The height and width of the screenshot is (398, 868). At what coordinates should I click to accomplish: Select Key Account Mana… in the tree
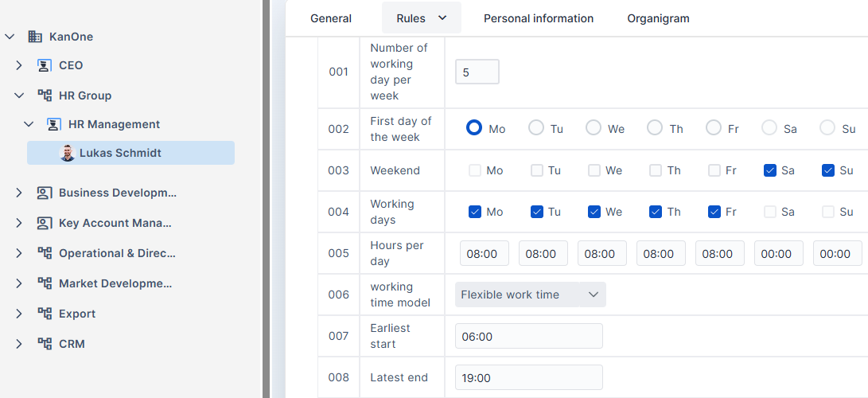click(x=115, y=223)
